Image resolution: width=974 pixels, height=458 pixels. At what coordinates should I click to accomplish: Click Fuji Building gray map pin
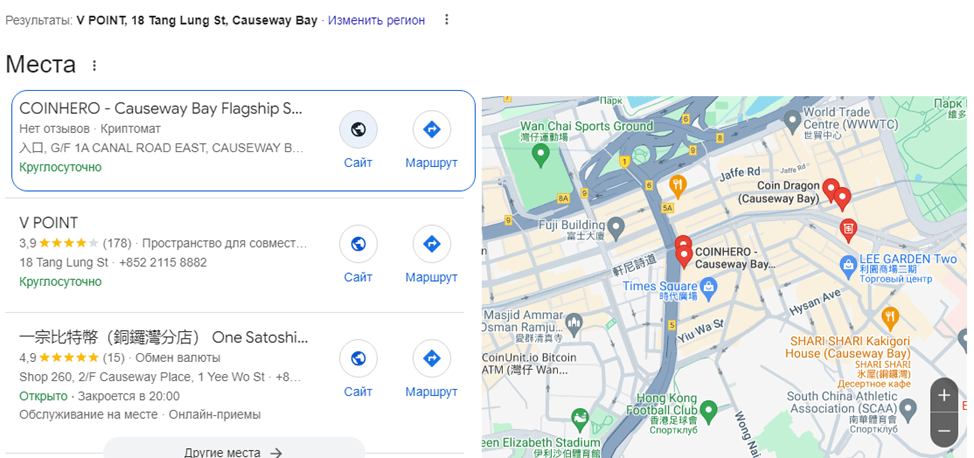tap(616, 228)
